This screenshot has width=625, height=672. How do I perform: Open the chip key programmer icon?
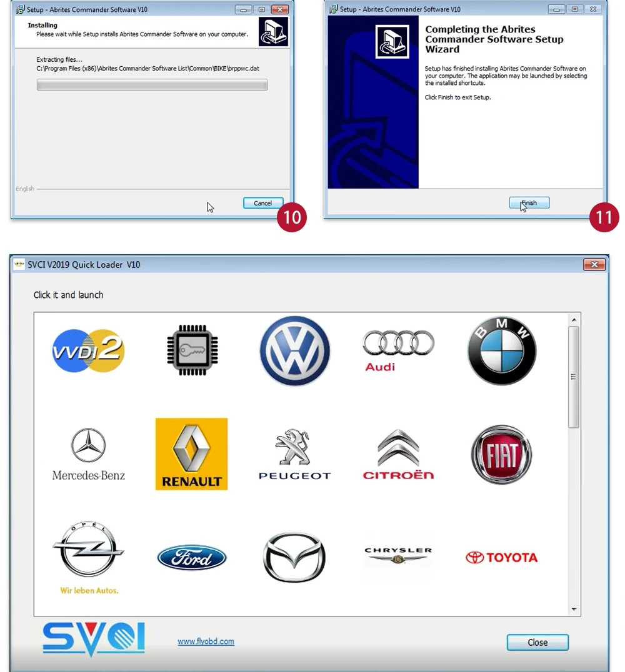[x=192, y=350]
